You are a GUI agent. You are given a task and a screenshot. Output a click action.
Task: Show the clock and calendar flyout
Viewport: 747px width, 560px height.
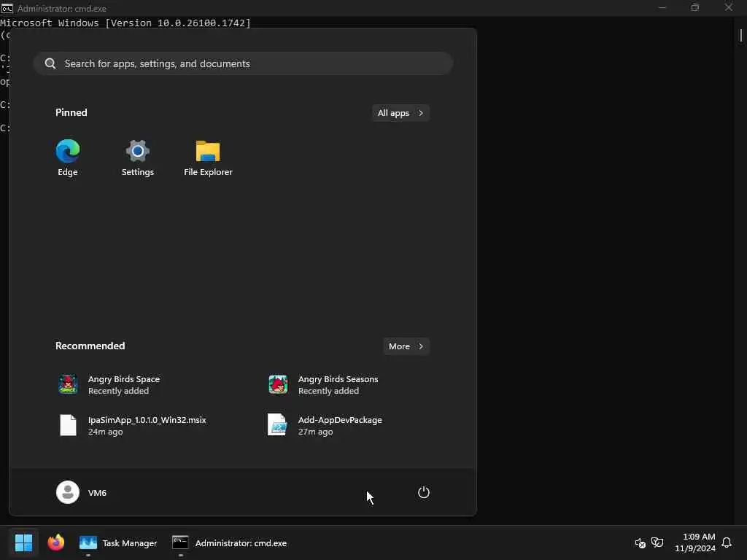[695, 542]
